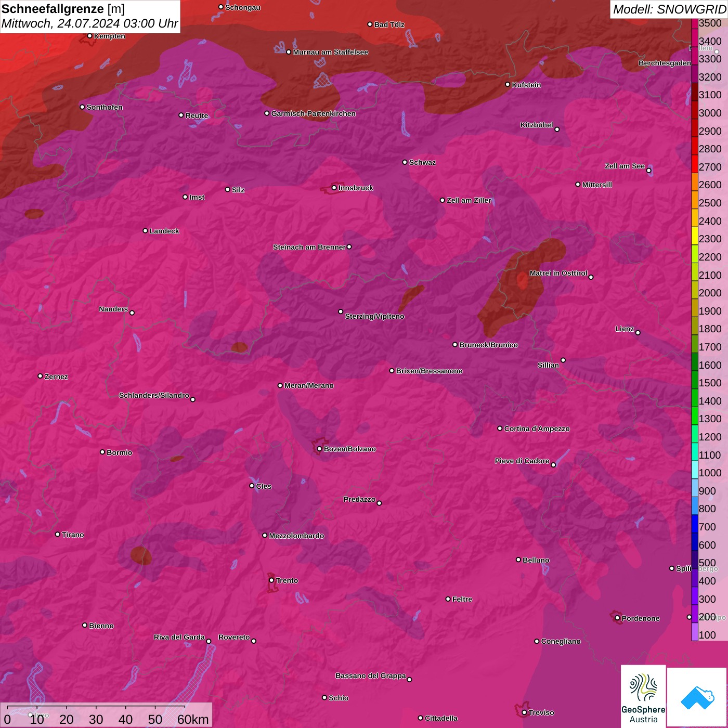Click the date 'Mittwoch, 24.07.2024 03:00 Uhr'
This screenshot has width=728, height=728.
point(90,23)
